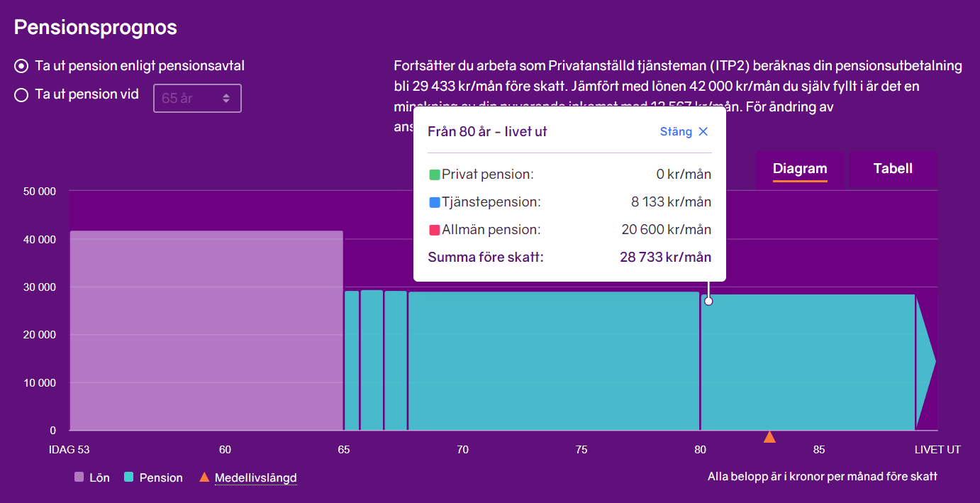The image size is (980, 503).
Task: Click the arrow-shaped Livet ut bar end
Action: pos(925,362)
